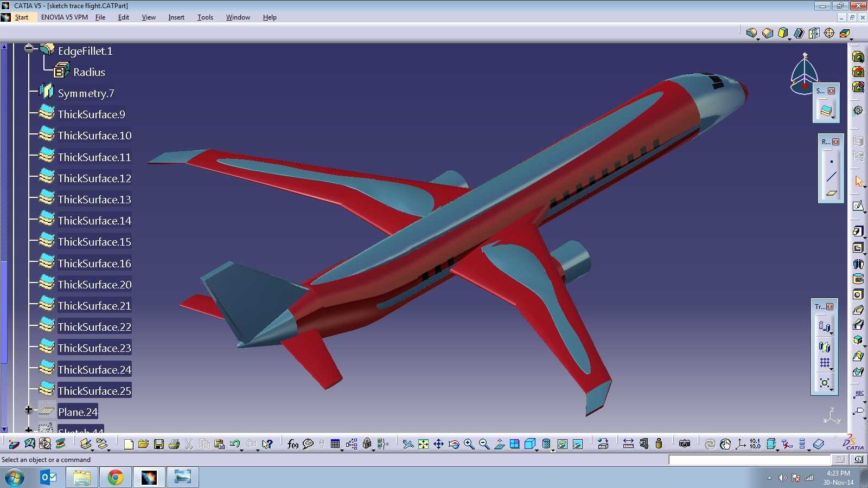
Task: Click the Zoom Out magnifier
Action: pos(484,444)
